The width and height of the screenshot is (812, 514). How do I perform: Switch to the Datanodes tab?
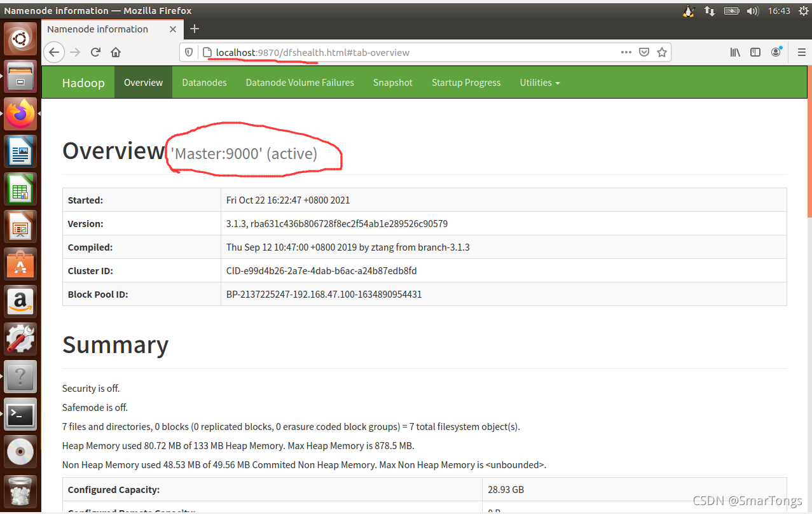tap(204, 82)
